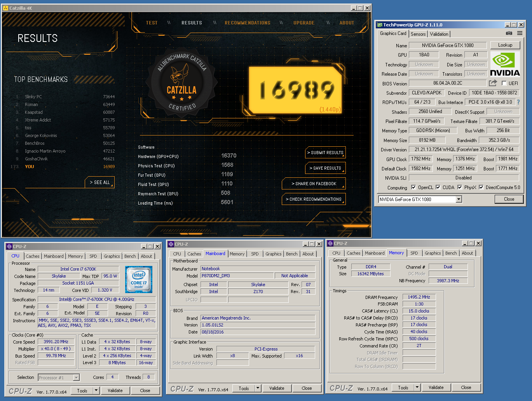The image size is (532, 401).
Task: Open SPD tab in CPU-Z Mainboard window
Action: pyautogui.click(x=255, y=254)
